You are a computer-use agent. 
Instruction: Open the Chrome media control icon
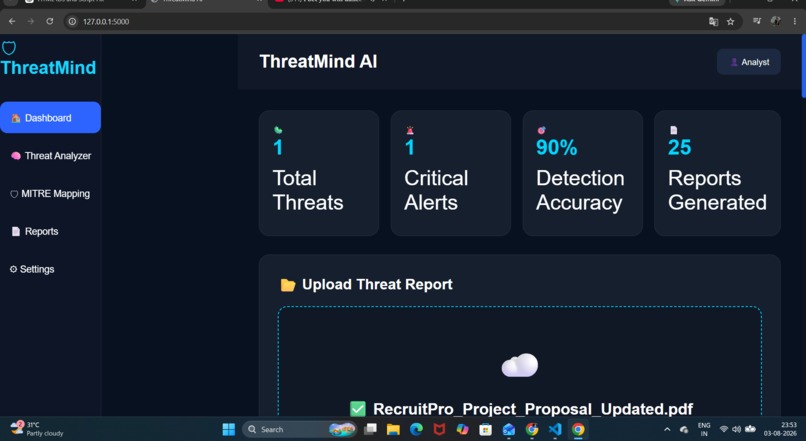coord(757,21)
